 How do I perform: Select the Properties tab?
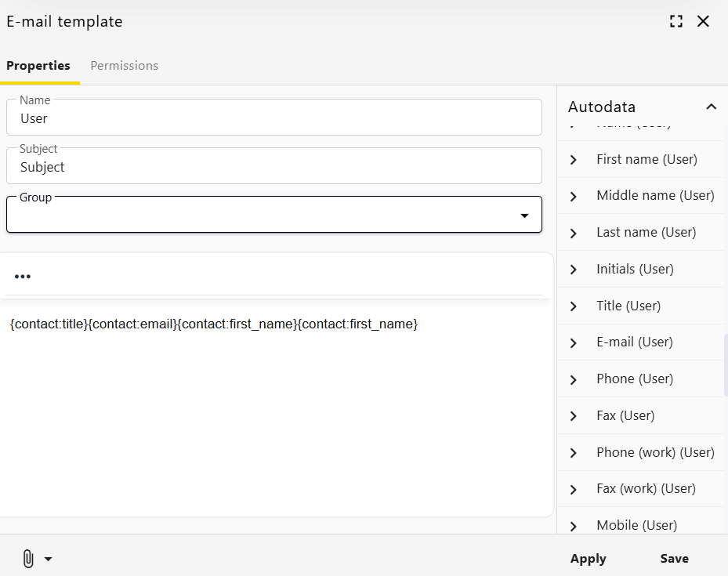(x=38, y=65)
